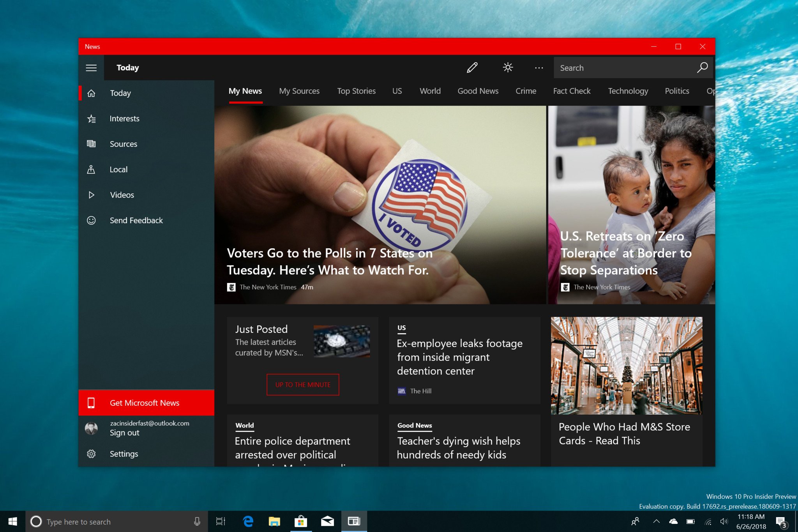The height and width of the screenshot is (532, 798).
Task: Click News app icon in taskbar
Action: (x=354, y=521)
